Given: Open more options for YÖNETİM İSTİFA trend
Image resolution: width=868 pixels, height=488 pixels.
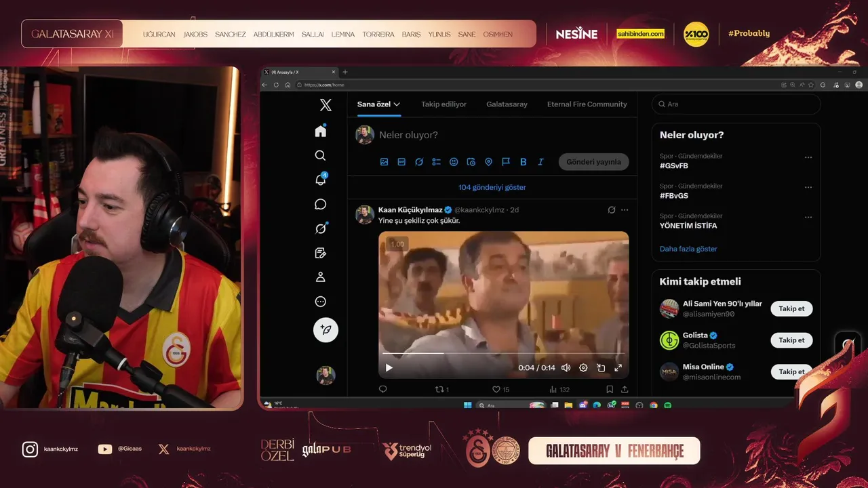Looking at the screenshot, I should pyautogui.click(x=808, y=217).
